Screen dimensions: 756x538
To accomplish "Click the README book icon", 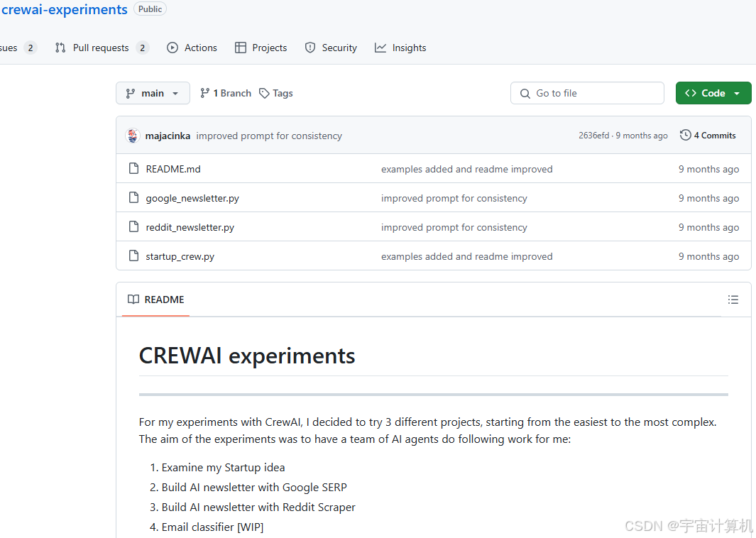I will pyautogui.click(x=133, y=300).
